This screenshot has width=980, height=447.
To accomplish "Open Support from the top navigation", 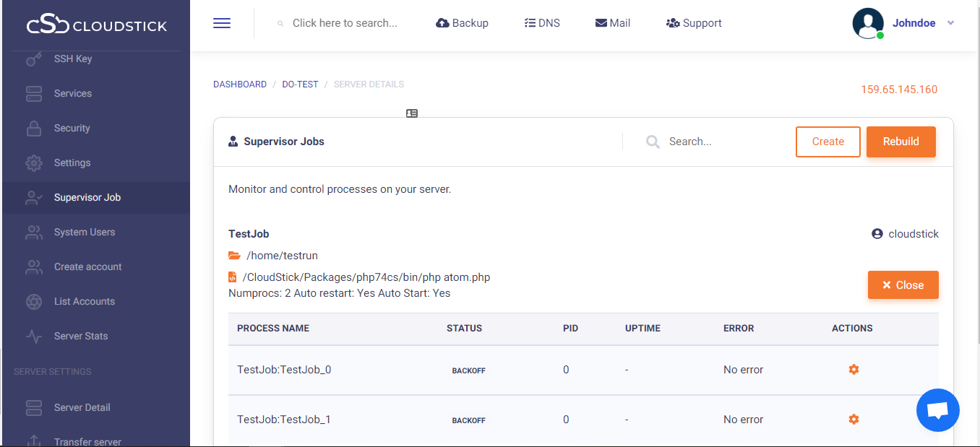I will 693,23.
